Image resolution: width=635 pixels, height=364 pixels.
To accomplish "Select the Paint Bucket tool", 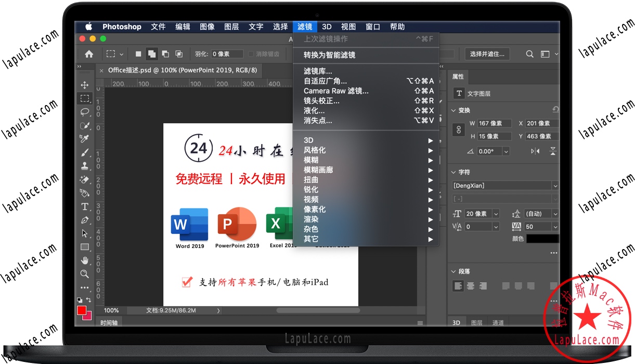I will (x=85, y=193).
